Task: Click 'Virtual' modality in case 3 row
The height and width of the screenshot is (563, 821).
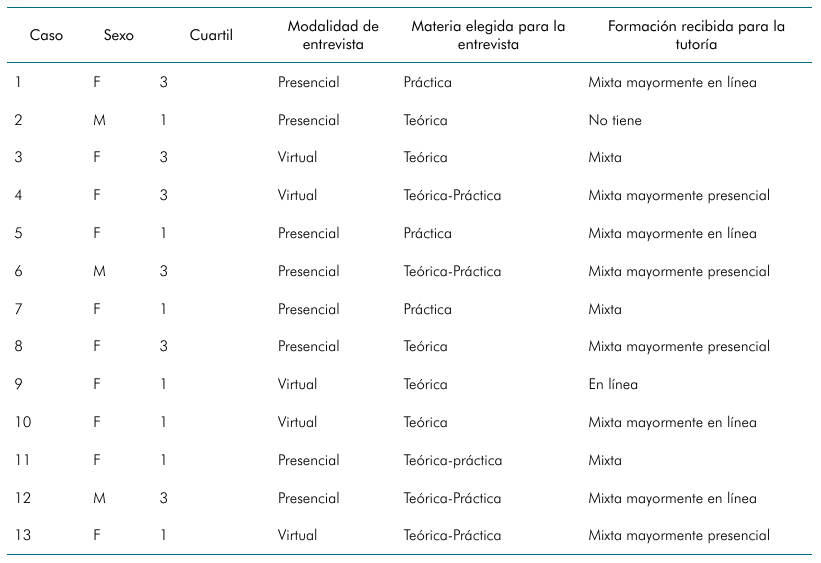Action: click(x=297, y=157)
